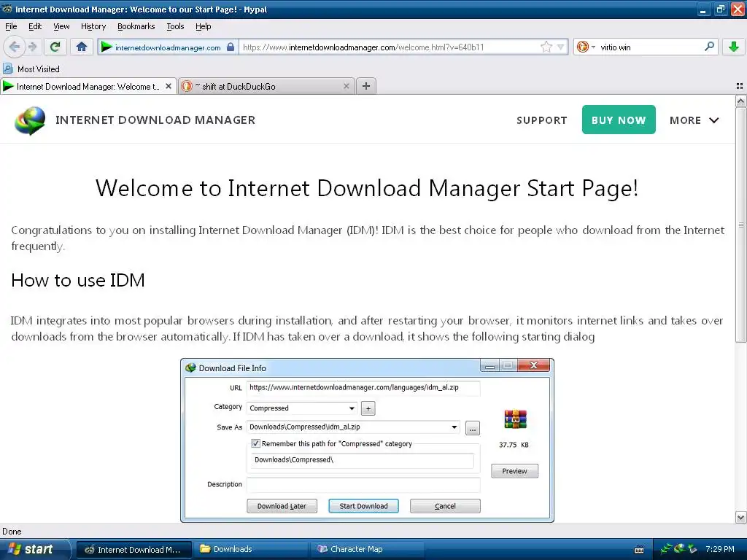Click the vertical scrollbar thumb
This screenshot has height=560, width=747.
tap(741, 225)
